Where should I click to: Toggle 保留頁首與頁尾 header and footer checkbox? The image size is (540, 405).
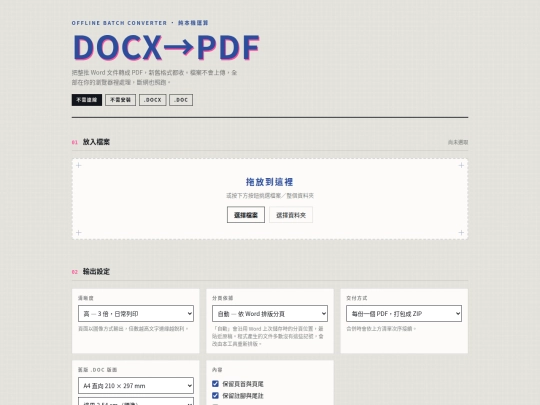[x=215, y=384]
